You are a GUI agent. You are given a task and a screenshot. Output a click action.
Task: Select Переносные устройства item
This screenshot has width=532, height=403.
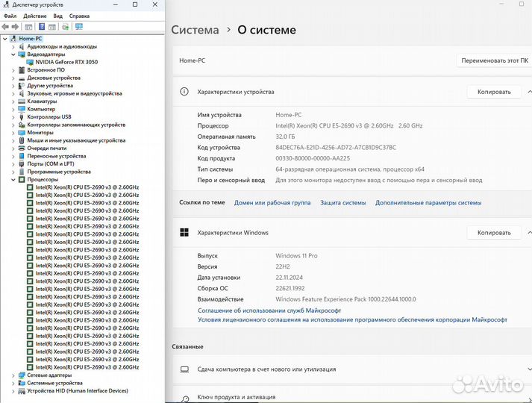(x=57, y=156)
